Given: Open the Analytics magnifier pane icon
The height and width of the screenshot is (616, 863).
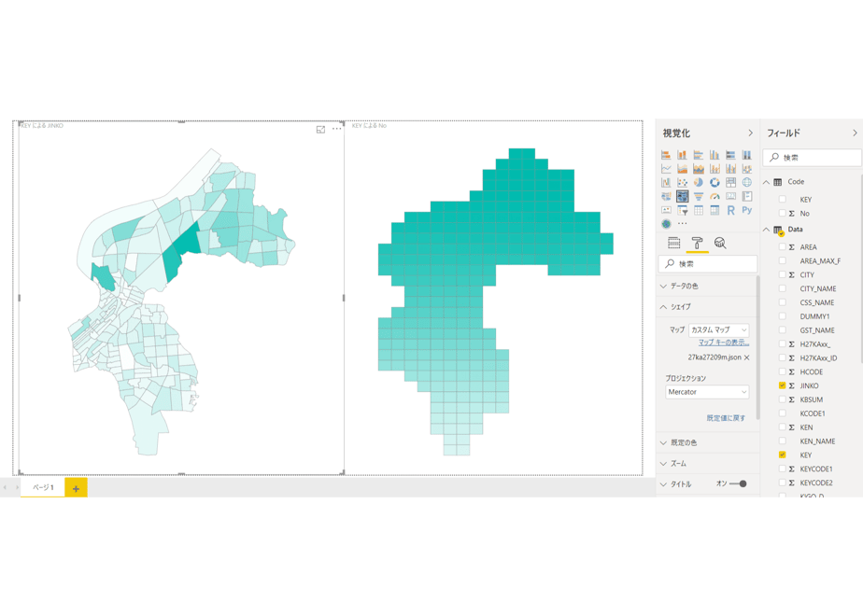Looking at the screenshot, I should (720, 243).
